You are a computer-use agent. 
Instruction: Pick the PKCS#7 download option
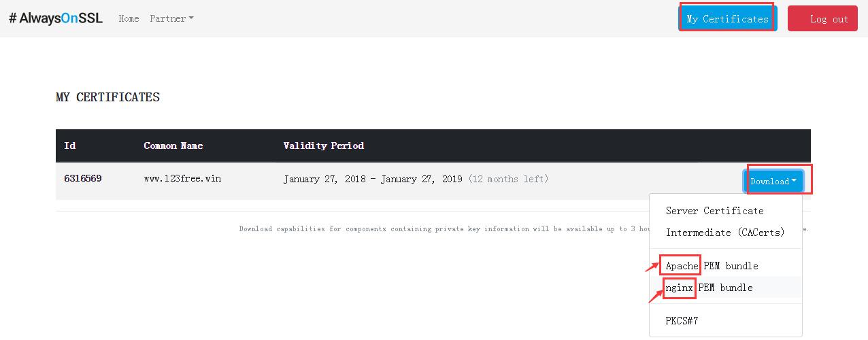click(682, 320)
